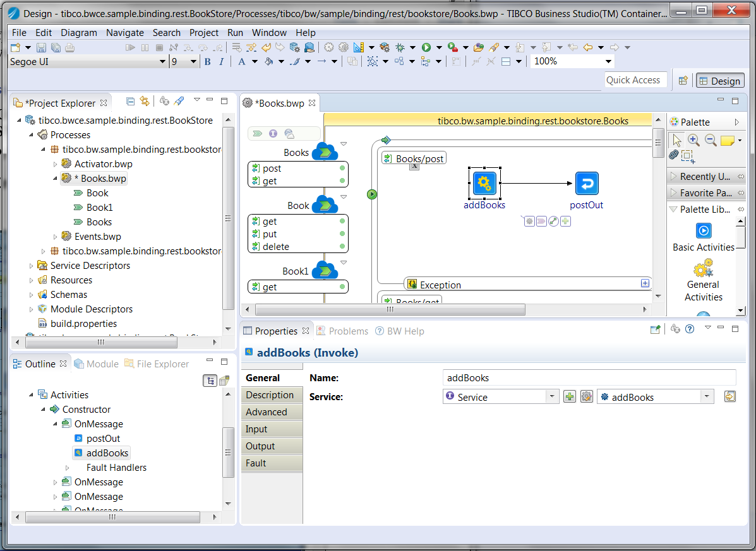Open the zoom percentage dropdown
Image resolution: width=756 pixels, height=551 pixels.
point(608,62)
